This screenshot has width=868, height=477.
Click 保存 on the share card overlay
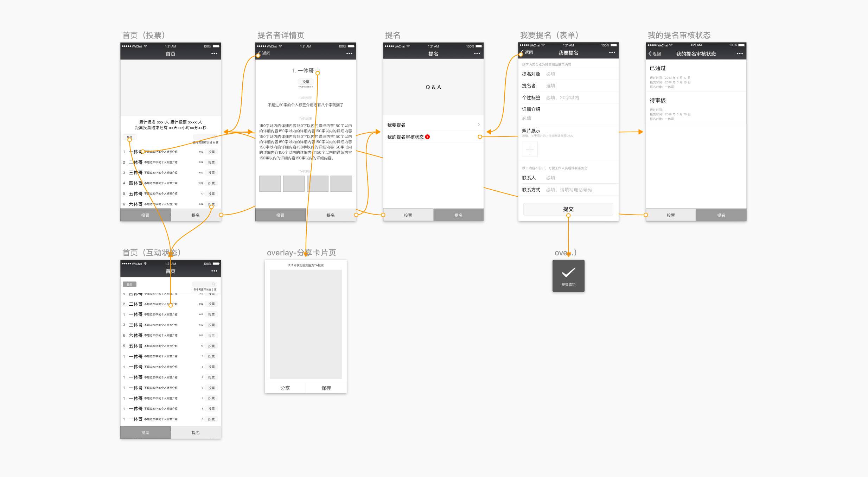(x=326, y=388)
